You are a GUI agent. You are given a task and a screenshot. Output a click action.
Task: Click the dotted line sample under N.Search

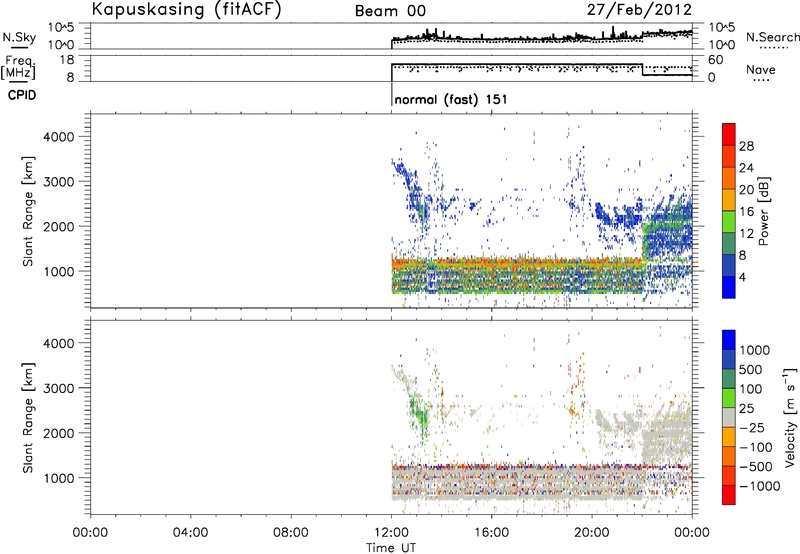pyautogui.click(x=773, y=48)
